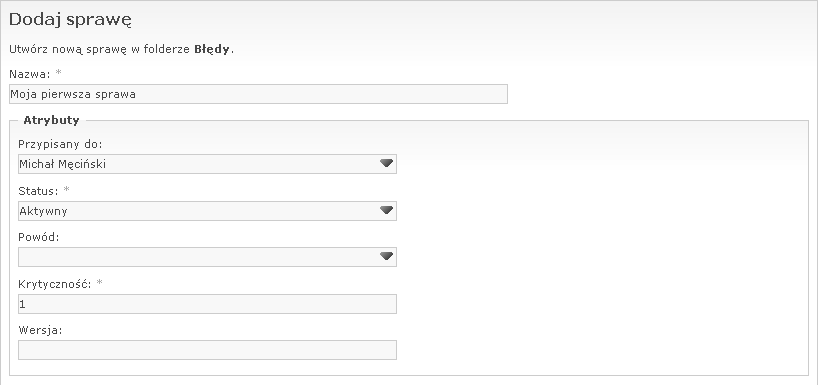Click the Nazwa text field
The image size is (818, 385).
(258, 94)
